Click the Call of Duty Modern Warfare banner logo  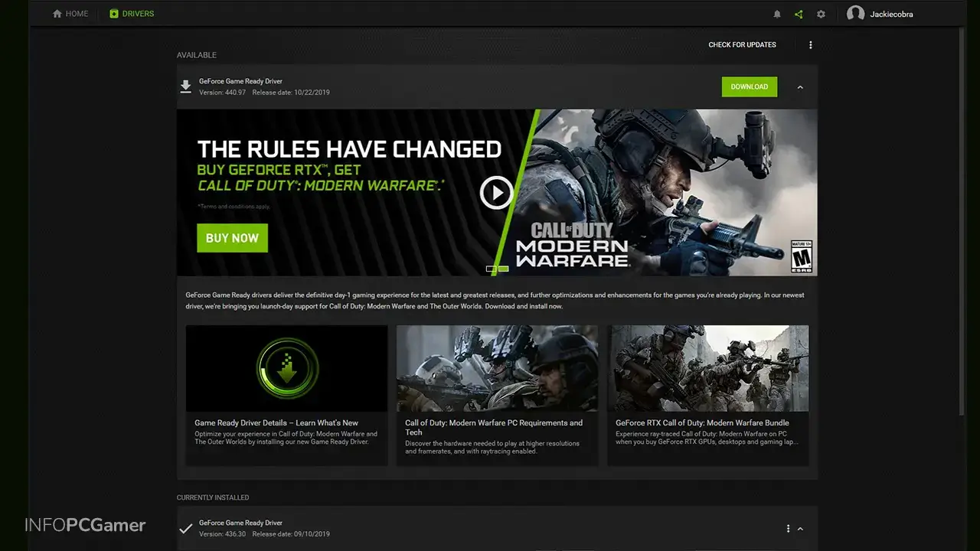point(572,244)
